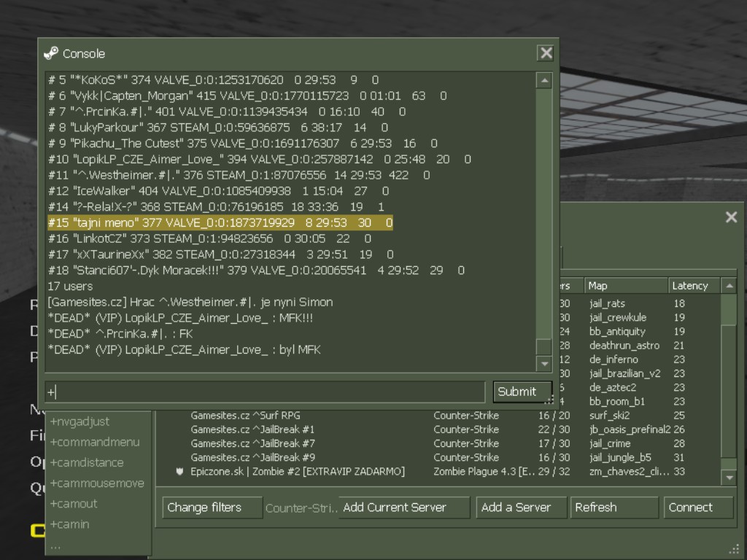Click the highlighted "tajni meno" console line
Image resolution: width=747 pixels, height=560 pixels.
pos(220,222)
